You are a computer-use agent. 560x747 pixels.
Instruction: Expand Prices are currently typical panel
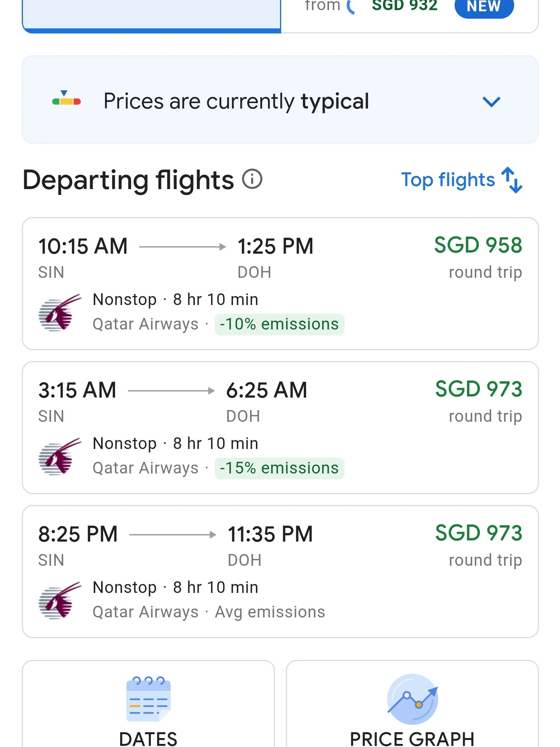click(x=280, y=100)
